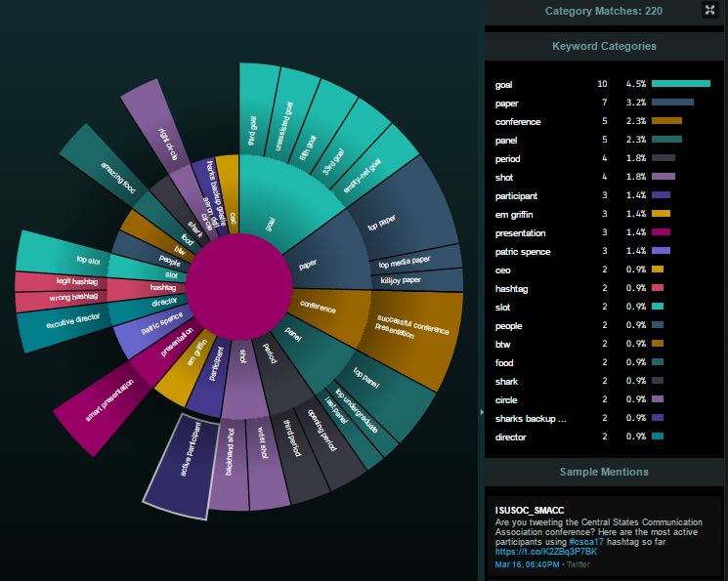
Task: Click the Mar 16, 06:40PM timestamp
Action: point(527,564)
